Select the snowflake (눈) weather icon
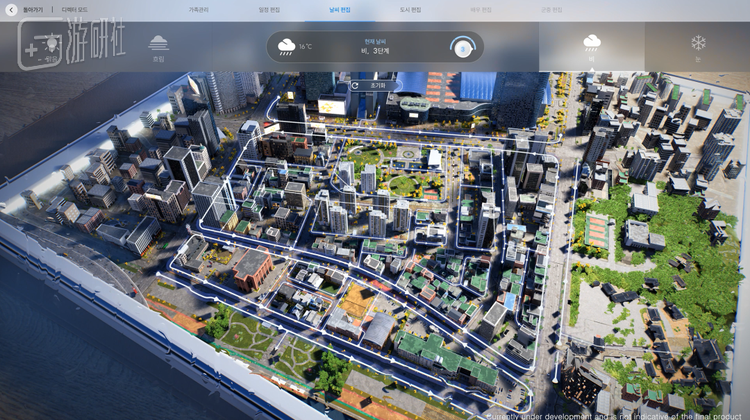The width and height of the screenshot is (750, 420). pyautogui.click(x=698, y=44)
